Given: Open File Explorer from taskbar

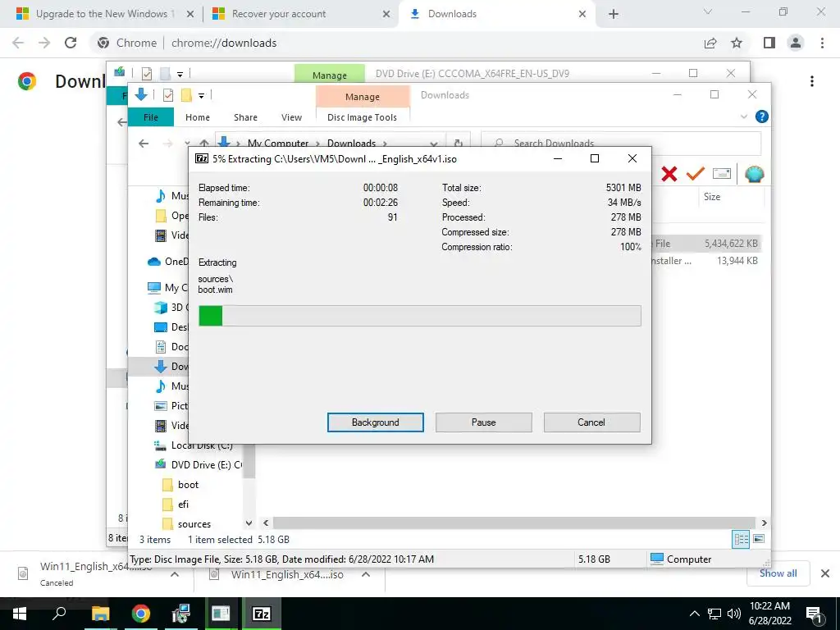Looking at the screenshot, I should [100, 614].
